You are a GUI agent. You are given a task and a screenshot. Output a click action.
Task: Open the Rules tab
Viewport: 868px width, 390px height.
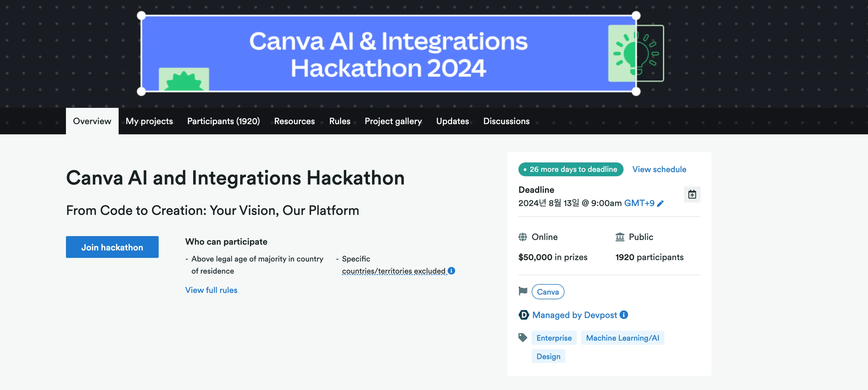click(339, 121)
